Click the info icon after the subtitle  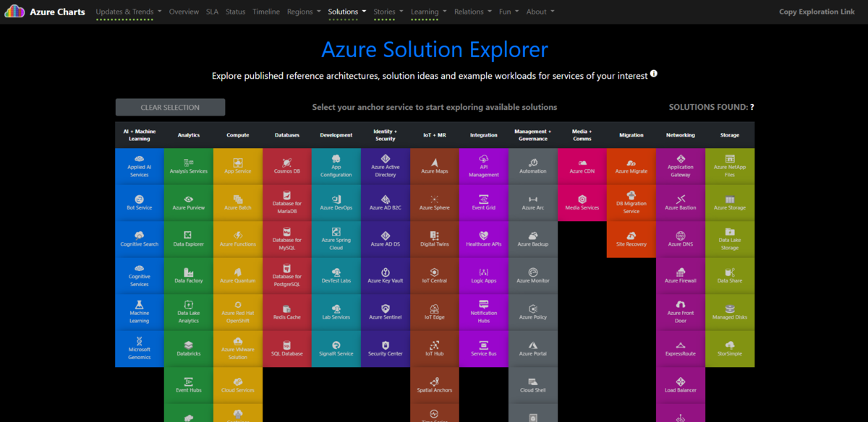(x=654, y=74)
